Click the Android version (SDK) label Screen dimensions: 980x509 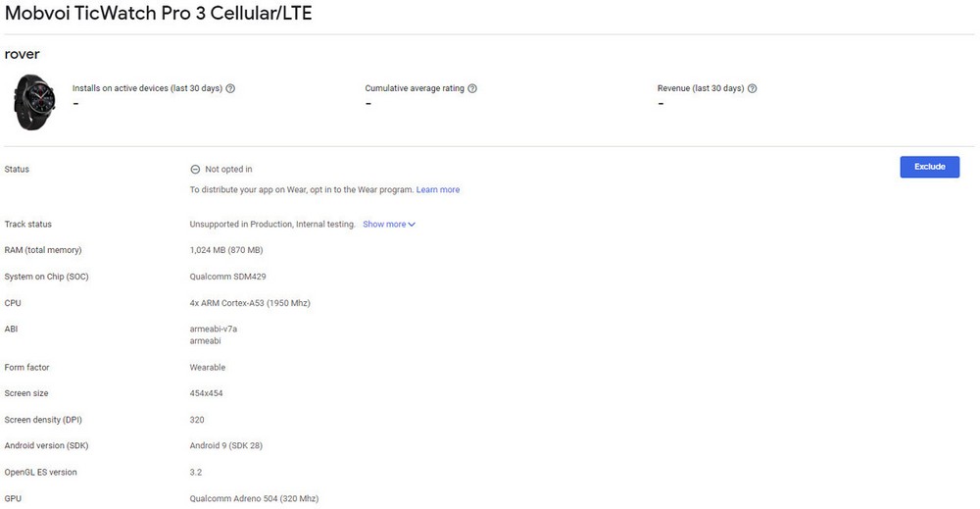pos(46,446)
